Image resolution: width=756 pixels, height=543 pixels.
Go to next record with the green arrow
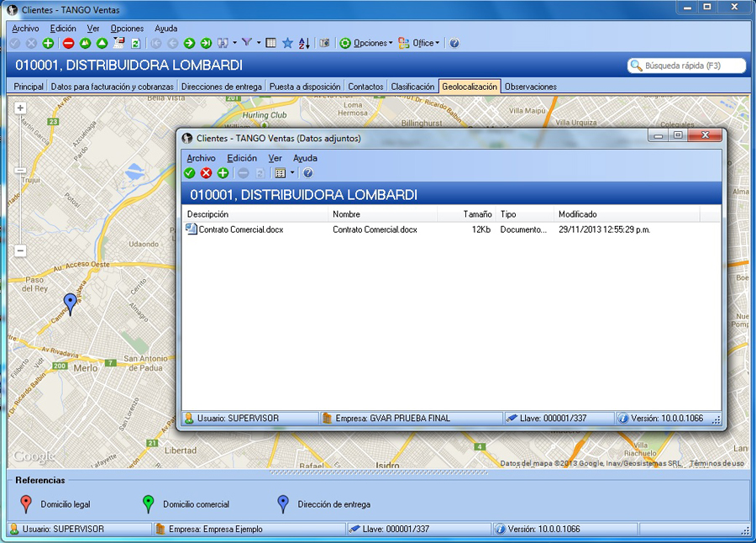(x=189, y=44)
